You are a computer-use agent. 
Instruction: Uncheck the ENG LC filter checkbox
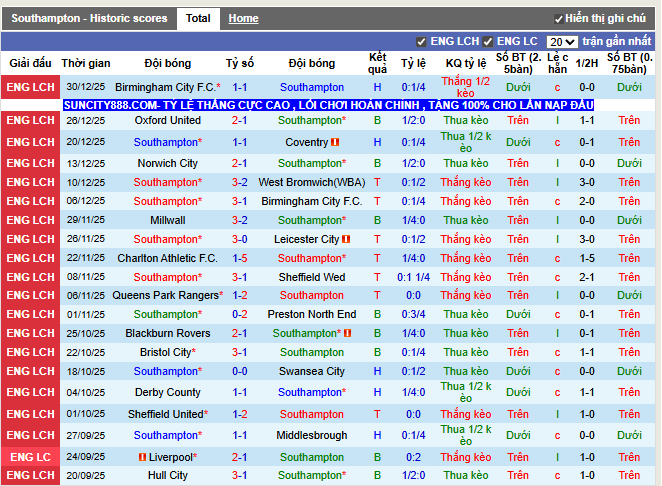[488, 42]
